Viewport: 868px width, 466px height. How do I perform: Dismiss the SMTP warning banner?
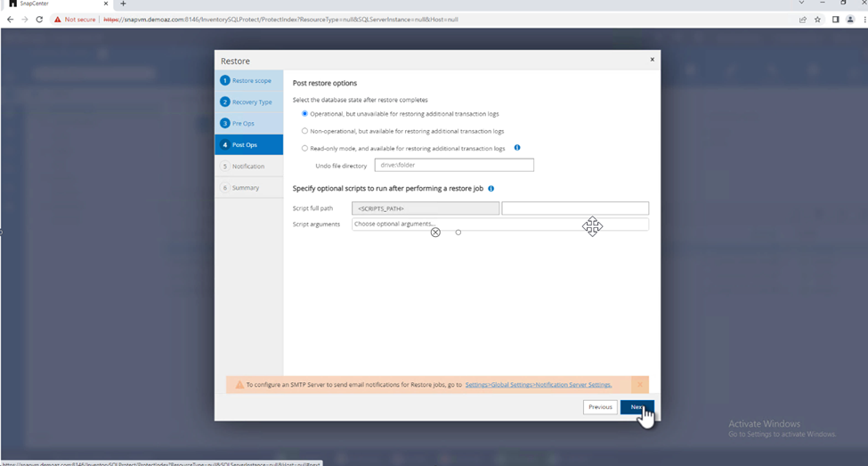click(639, 385)
